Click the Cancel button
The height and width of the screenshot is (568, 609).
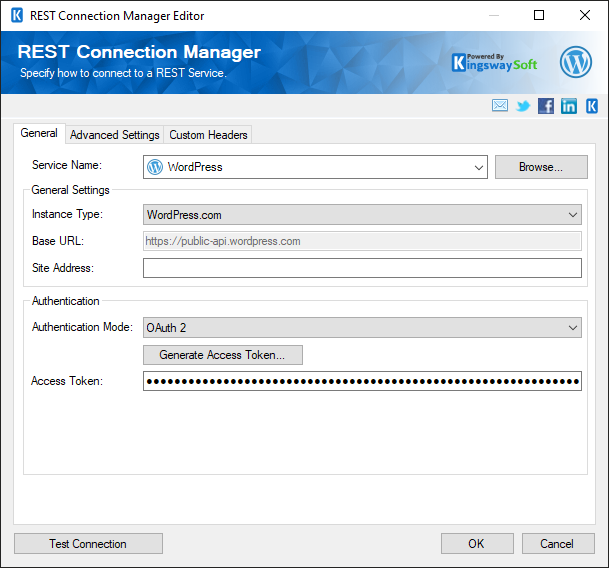click(x=558, y=544)
